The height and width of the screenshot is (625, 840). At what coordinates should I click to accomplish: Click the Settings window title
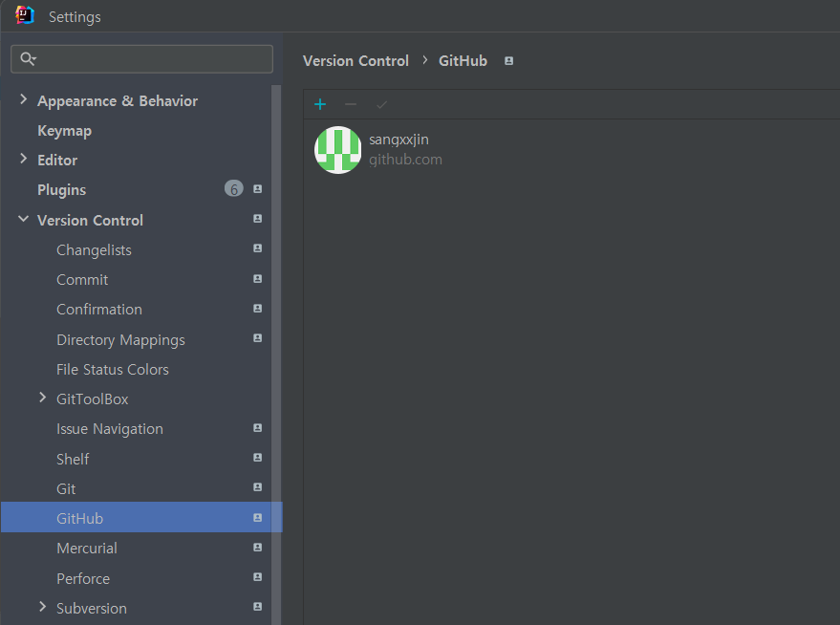coord(75,17)
